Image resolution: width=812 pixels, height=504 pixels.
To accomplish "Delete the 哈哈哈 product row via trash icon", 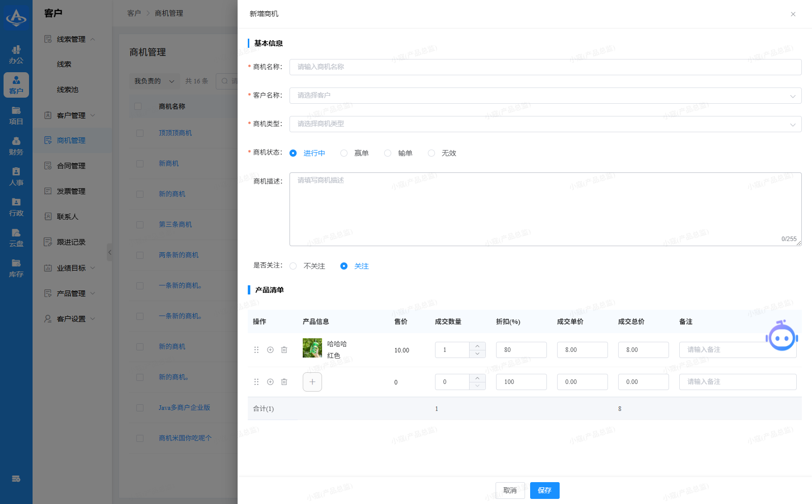I will pos(284,350).
